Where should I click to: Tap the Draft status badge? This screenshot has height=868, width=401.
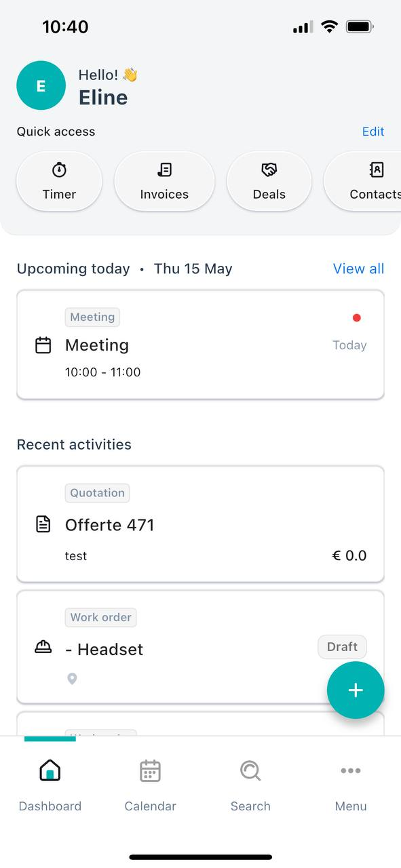pyautogui.click(x=342, y=647)
